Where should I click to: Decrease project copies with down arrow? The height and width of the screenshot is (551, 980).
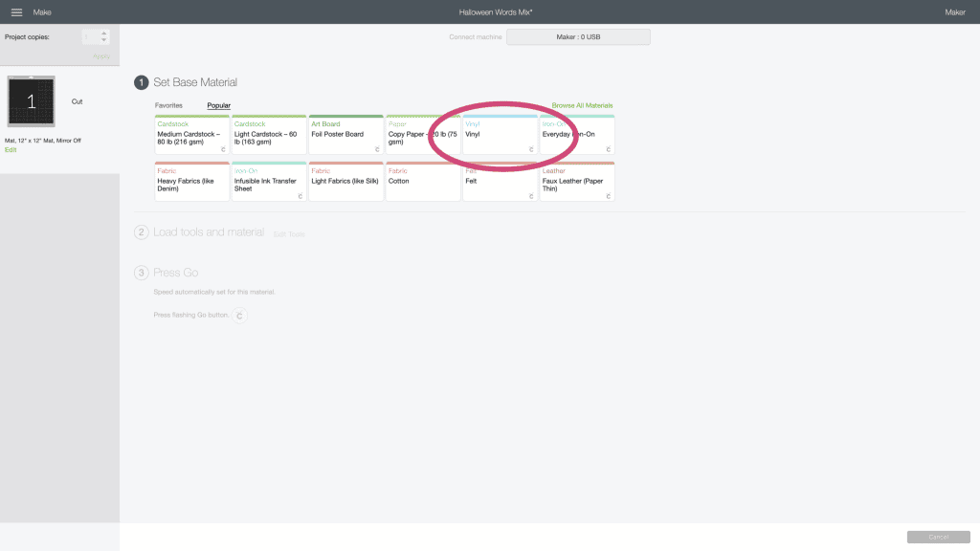click(x=103, y=40)
